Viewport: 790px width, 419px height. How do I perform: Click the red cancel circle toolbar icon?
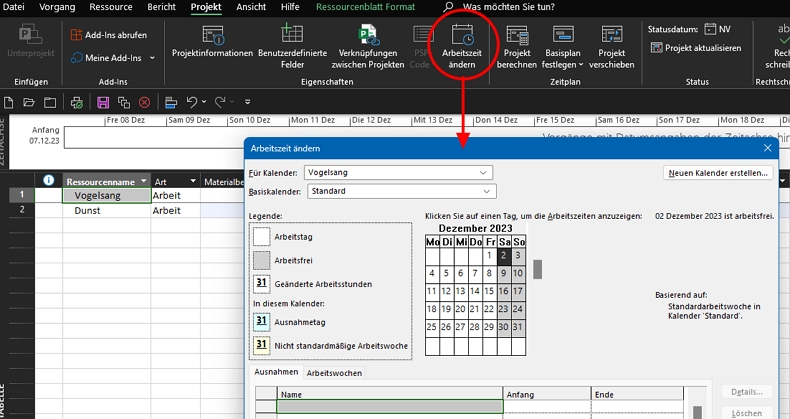click(x=144, y=103)
